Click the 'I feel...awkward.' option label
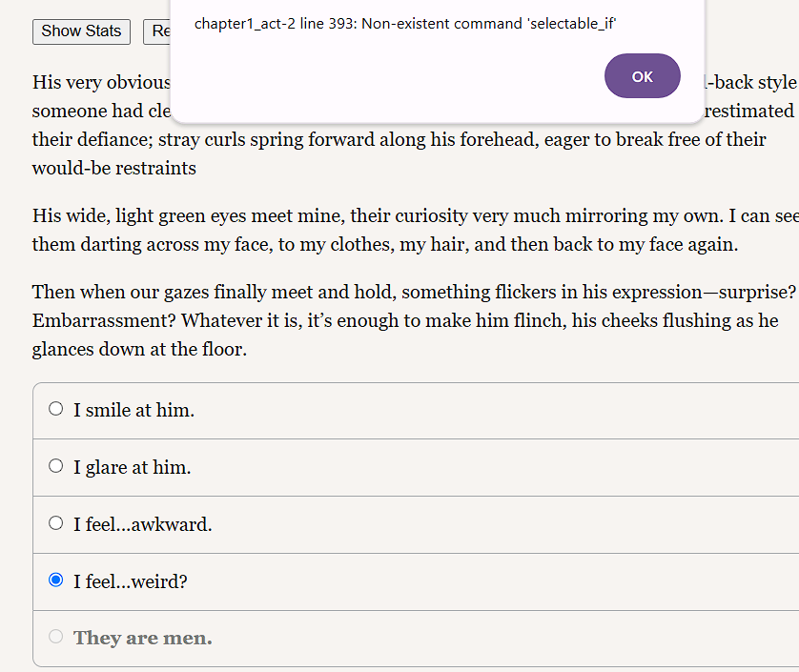Image resolution: width=799 pixels, height=672 pixels. (142, 525)
